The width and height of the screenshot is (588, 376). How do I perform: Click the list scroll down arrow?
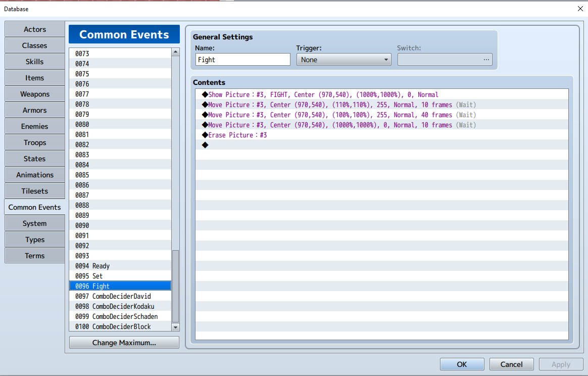(x=175, y=327)
